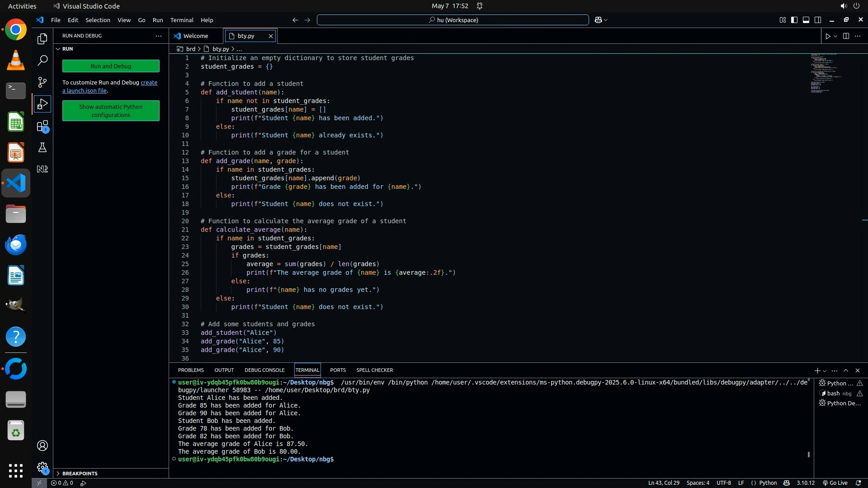
Task: Click the Split Editor Right icon
Action: [846, 36]
